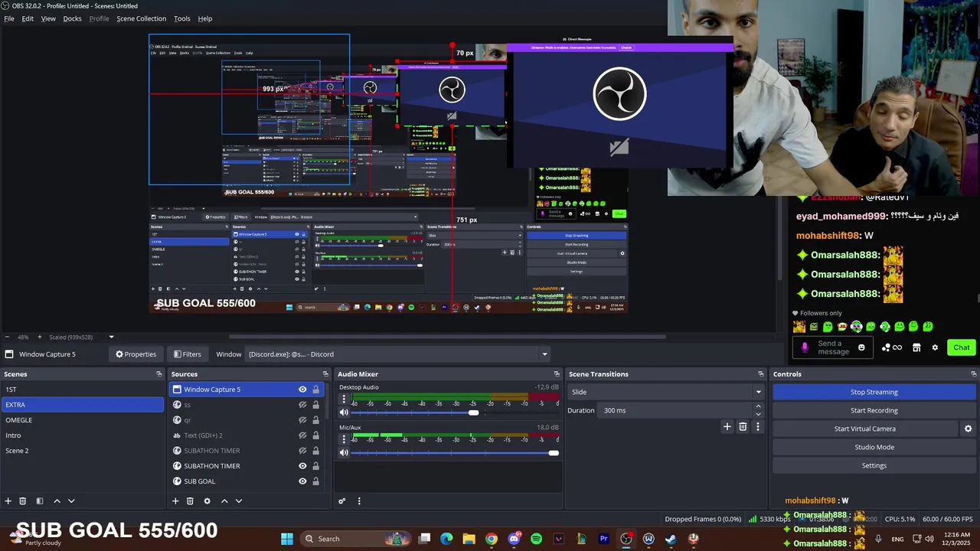Open chat settings gear in the chat dock

(935, 347)
